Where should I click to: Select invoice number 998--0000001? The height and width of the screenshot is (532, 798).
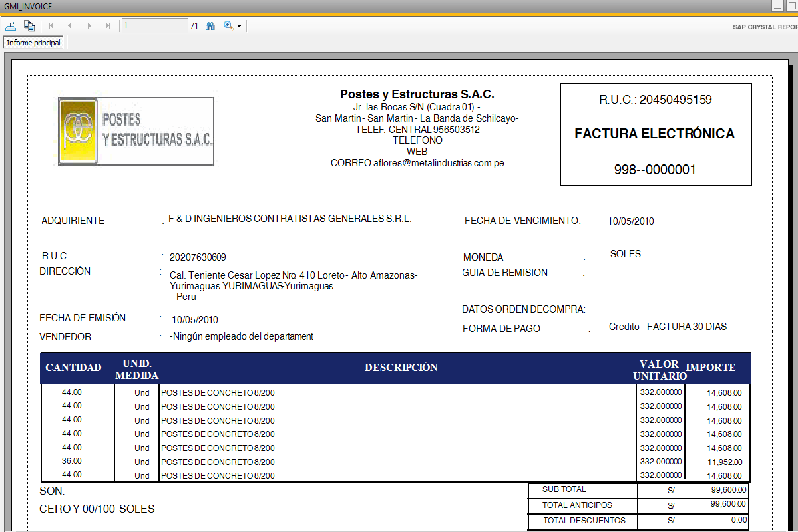[655, 170]
